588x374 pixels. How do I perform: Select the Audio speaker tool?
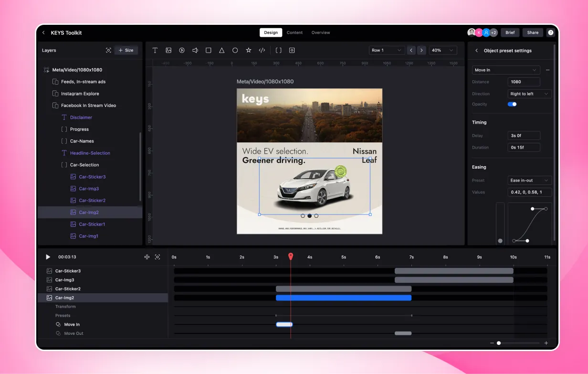tap(195, 50)
